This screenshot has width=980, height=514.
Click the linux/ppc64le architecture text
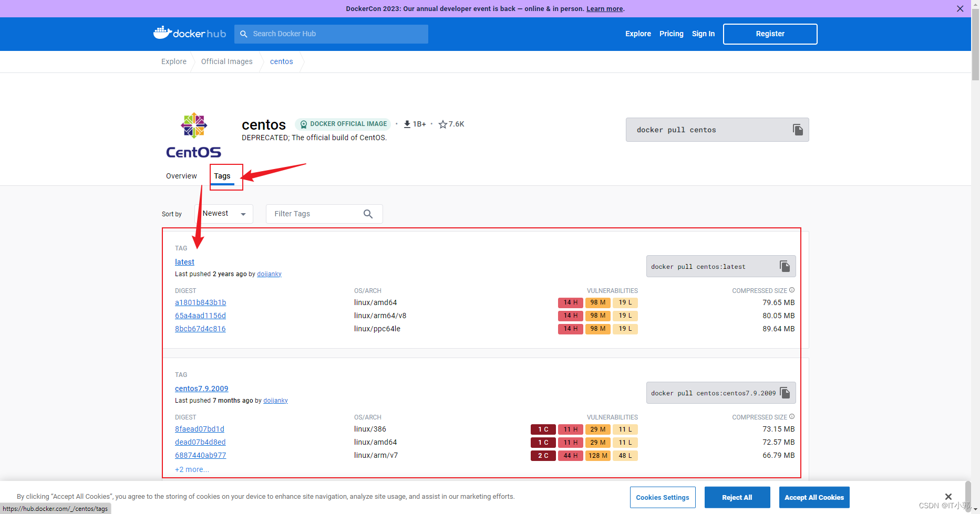[x=377, y=329]
